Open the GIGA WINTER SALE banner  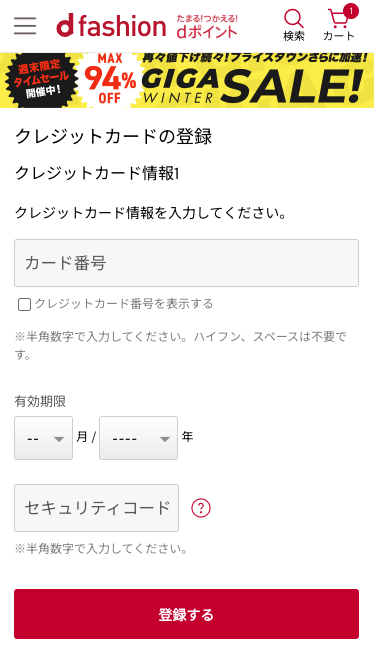(x=187, y=80)
